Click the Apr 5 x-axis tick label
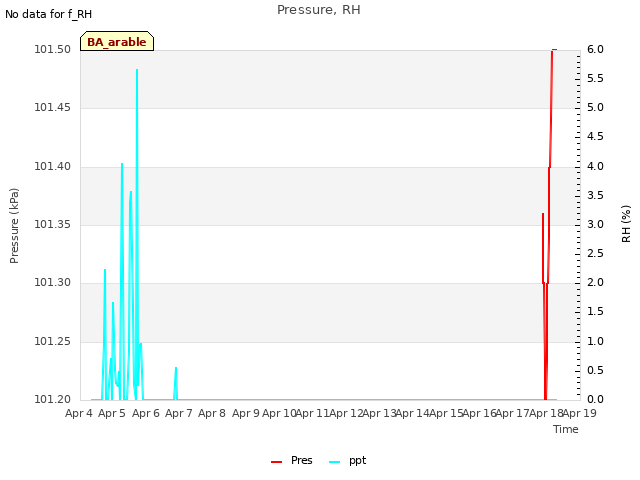The width and height of the screenshot is (640, 480). pyautogui.click(x=112, y=413)
